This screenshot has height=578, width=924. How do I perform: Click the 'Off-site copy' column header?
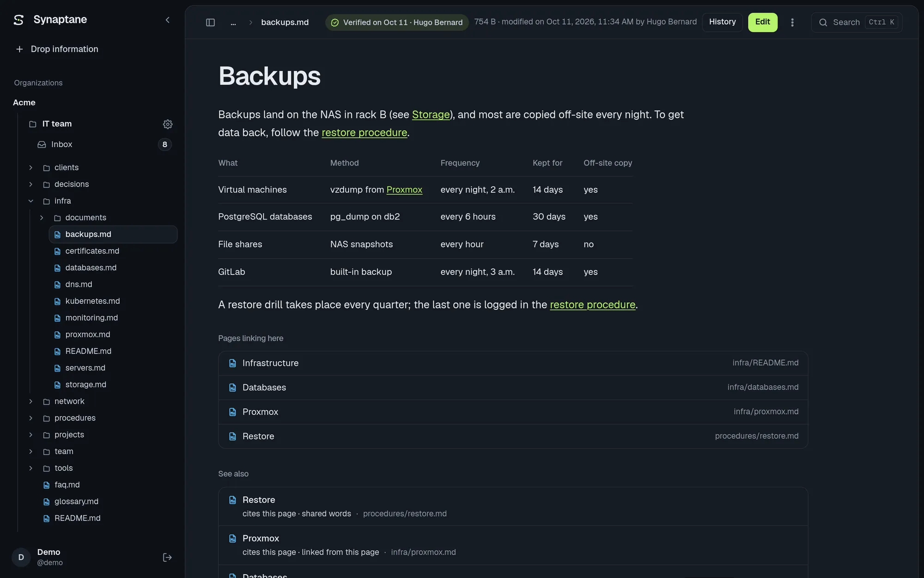608,163
